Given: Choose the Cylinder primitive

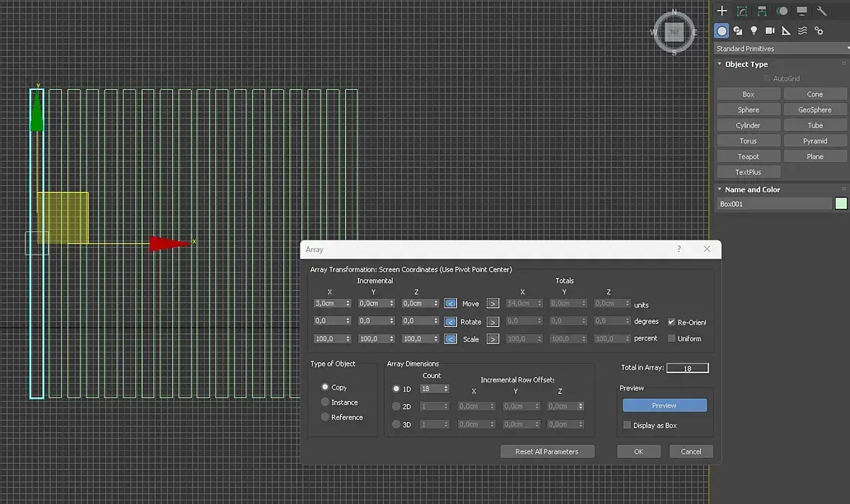Looking at the screenshot, I should click(748, 125).
